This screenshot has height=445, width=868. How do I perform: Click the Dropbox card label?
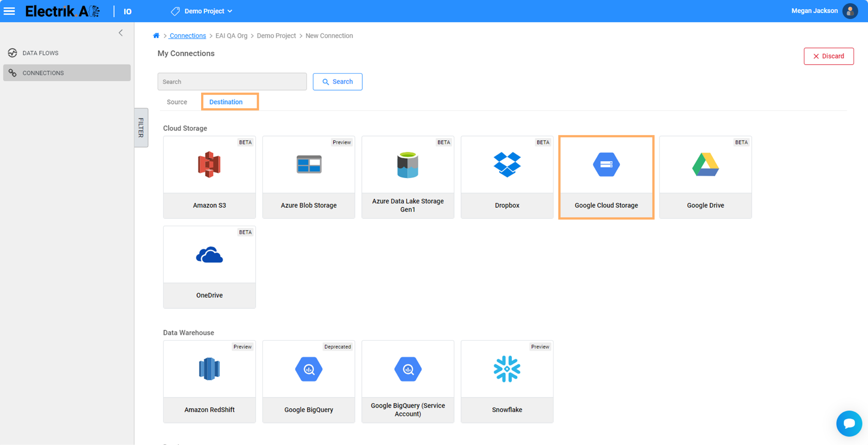pos(507,205)
